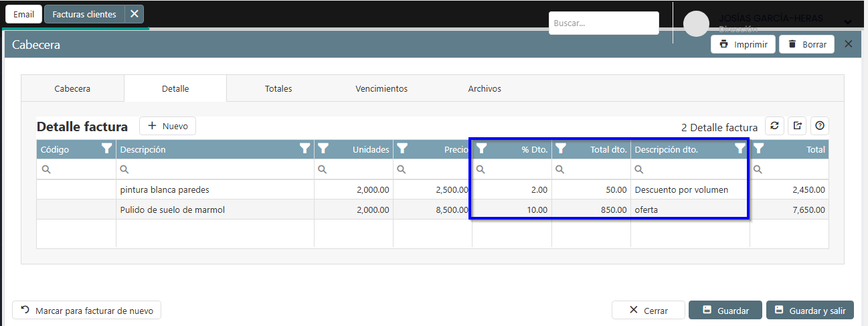
Task: Click the Total dto. column filter icon
Action: pos(561,149)
